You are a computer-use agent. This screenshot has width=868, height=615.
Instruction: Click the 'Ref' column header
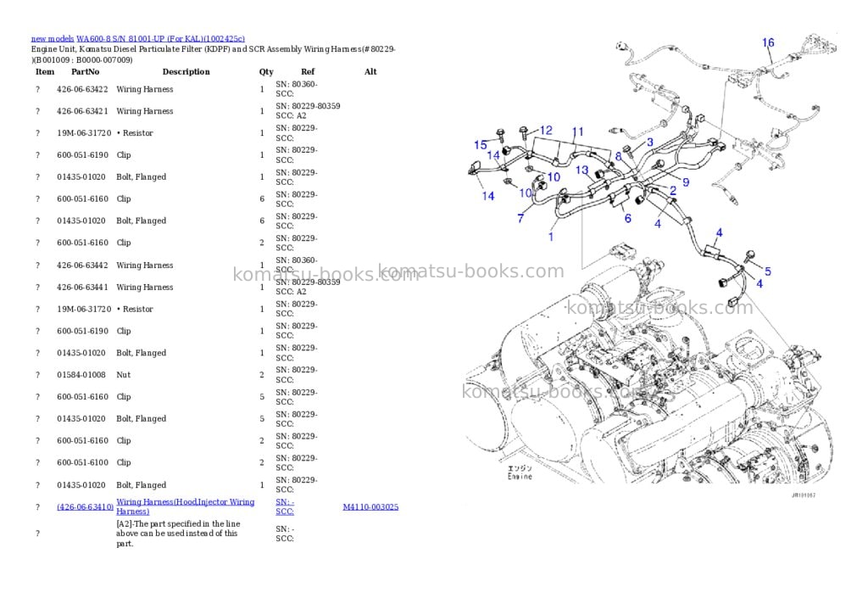308,72
